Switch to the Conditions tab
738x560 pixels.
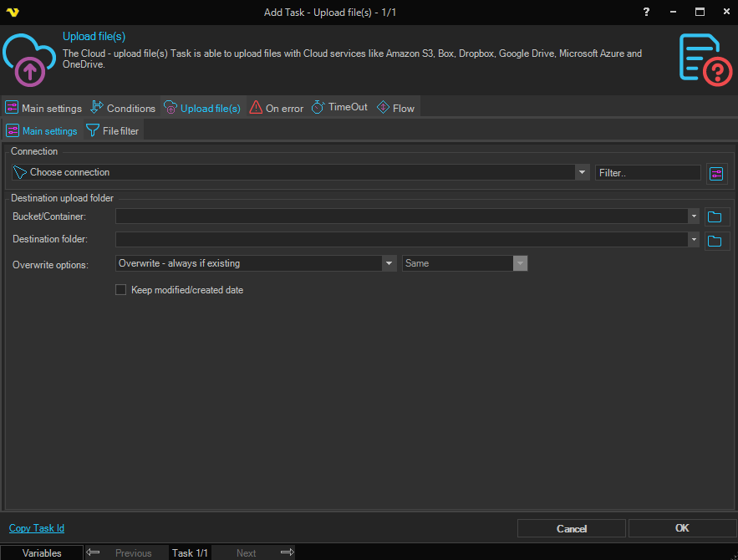pos(123,108)
